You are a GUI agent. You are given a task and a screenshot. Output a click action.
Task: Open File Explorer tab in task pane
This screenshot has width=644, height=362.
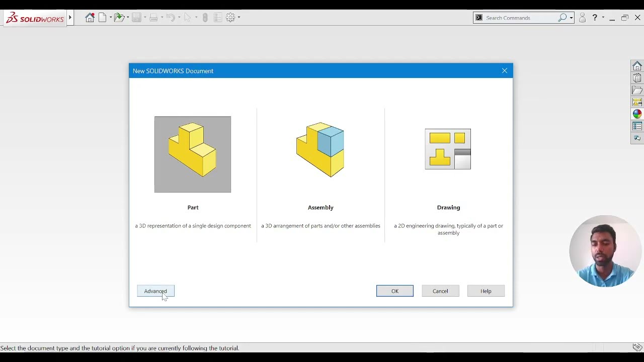tap(637, 90)
